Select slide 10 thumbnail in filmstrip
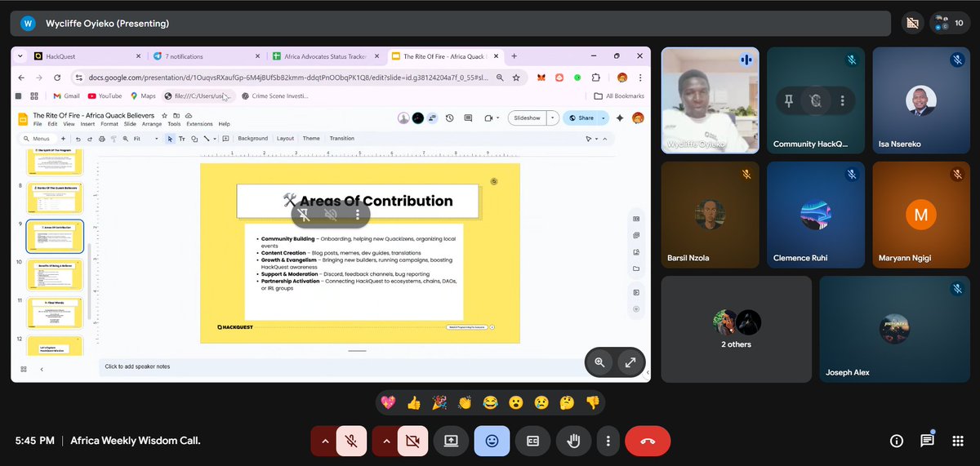The image size is (980, 466). pyautogui.click(x=55, y=275)
